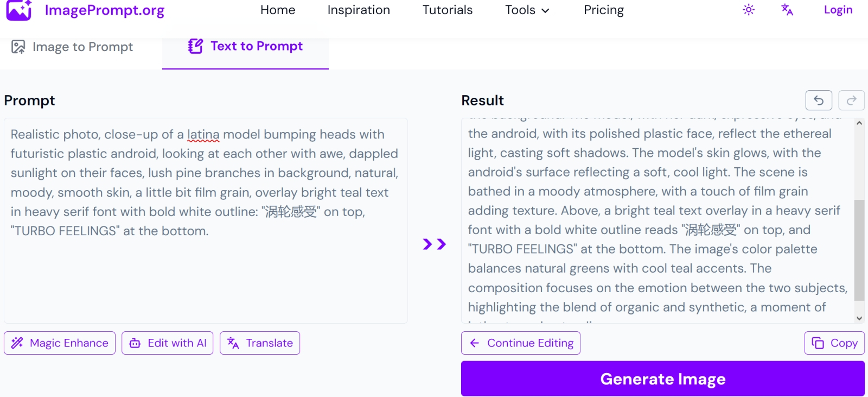Select the Text to Prompt tab
This screenshot has height=397, width=868.
pos(246,47)
